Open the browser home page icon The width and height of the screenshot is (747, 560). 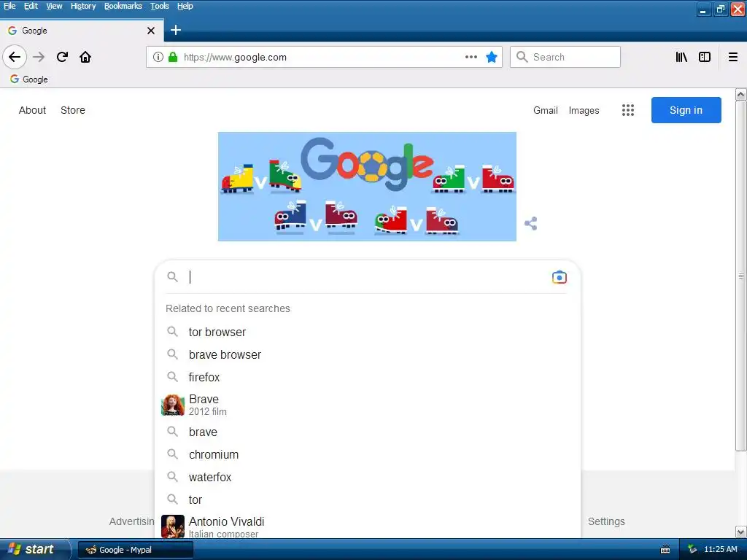point(85,57)
